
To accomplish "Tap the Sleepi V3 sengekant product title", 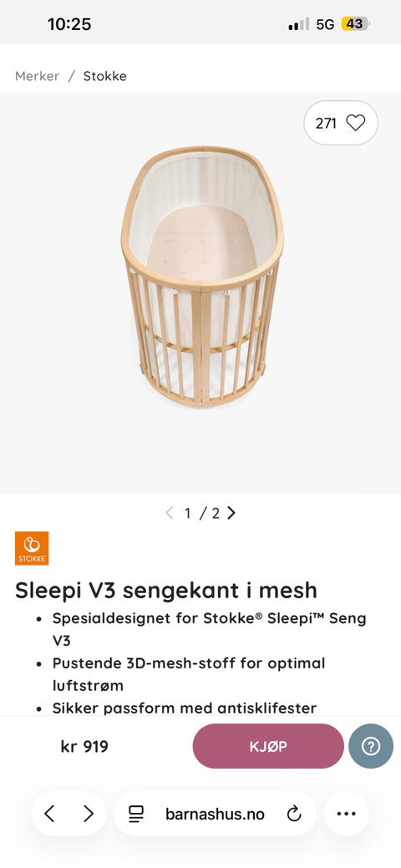I will (166, 590).
